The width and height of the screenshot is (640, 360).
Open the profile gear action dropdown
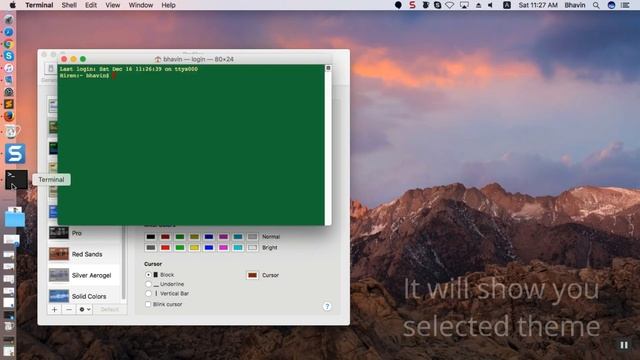pos(84,309)
